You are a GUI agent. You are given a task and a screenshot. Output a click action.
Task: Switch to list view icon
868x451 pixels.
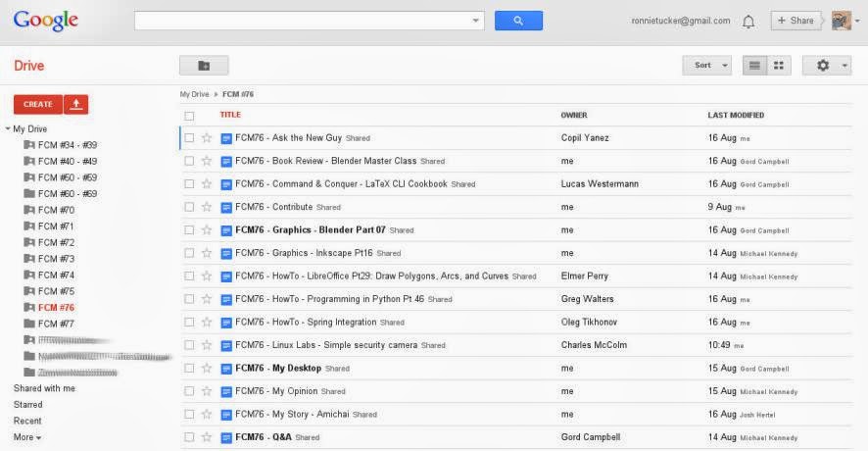754,66
